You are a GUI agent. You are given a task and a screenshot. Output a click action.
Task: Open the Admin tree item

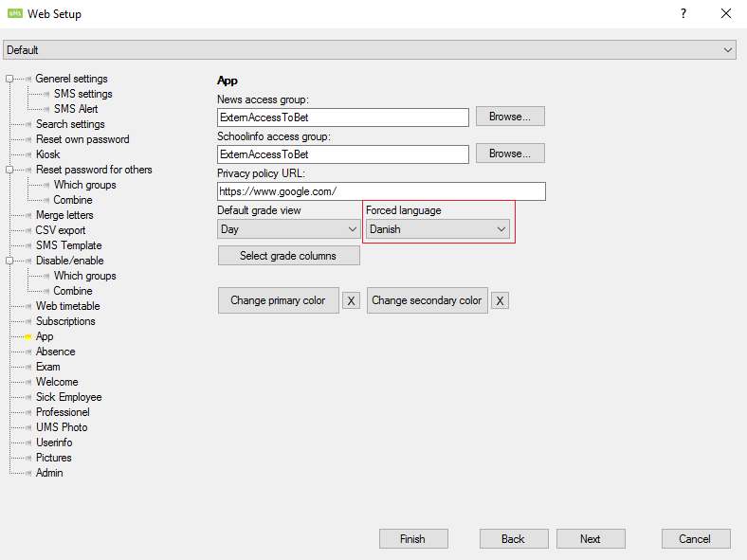pos(49,473)
